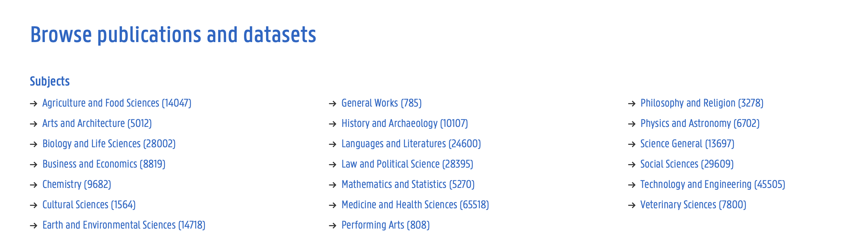Click the arrow icon beside Philosophy and Religion
This screenshot has width=868, height=251.
point(632,103)
